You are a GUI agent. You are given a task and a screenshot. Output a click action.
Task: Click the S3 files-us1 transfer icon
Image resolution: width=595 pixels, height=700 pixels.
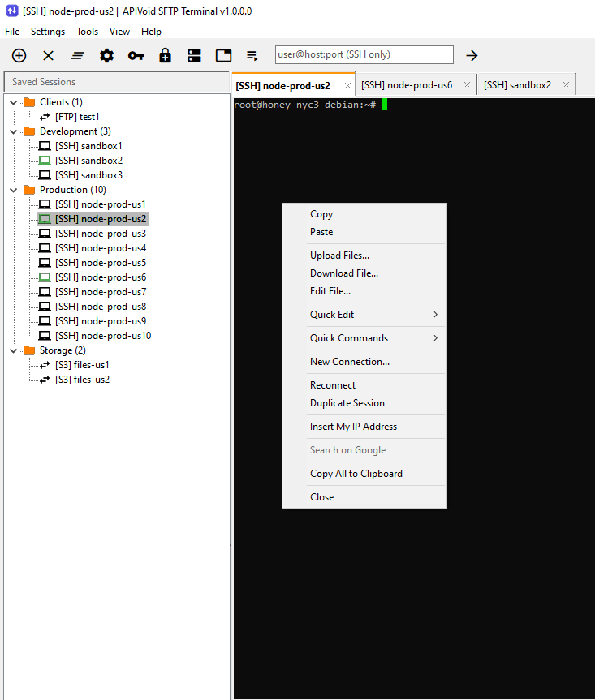(x=45, y=365)
